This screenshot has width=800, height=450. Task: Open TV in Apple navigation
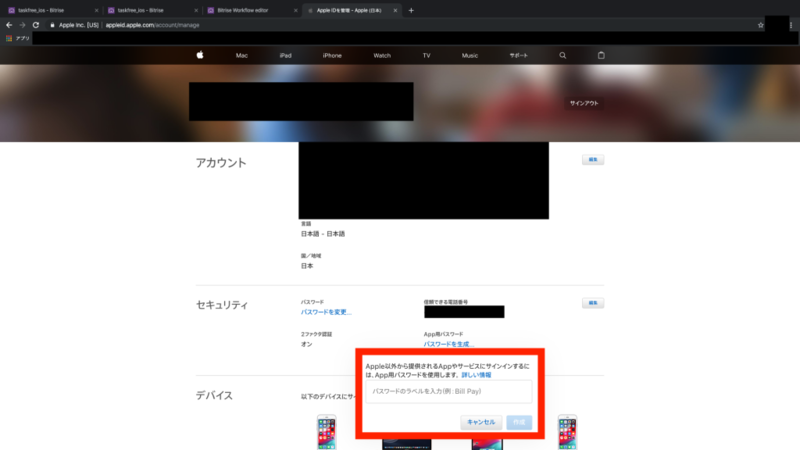(x=427, y=56)
